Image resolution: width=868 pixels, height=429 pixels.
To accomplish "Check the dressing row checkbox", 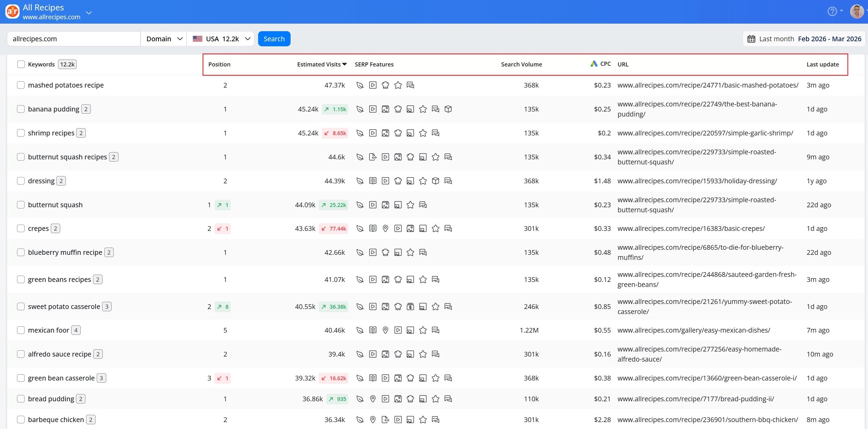I will [21, 181].
